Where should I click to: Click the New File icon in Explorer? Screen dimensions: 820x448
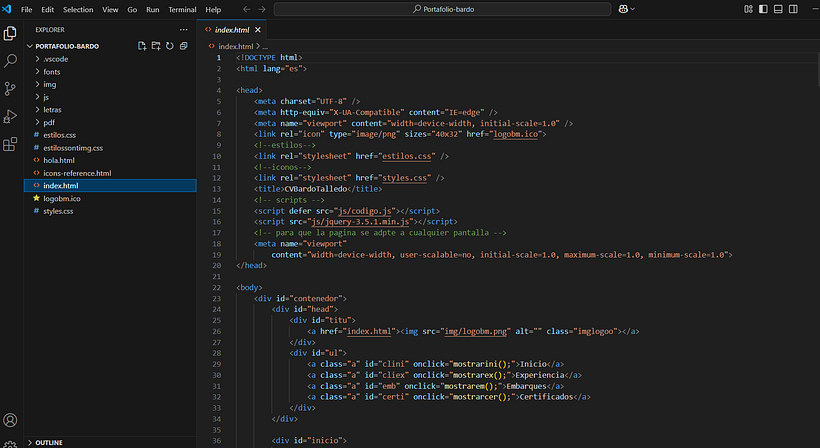pos(142,46)
